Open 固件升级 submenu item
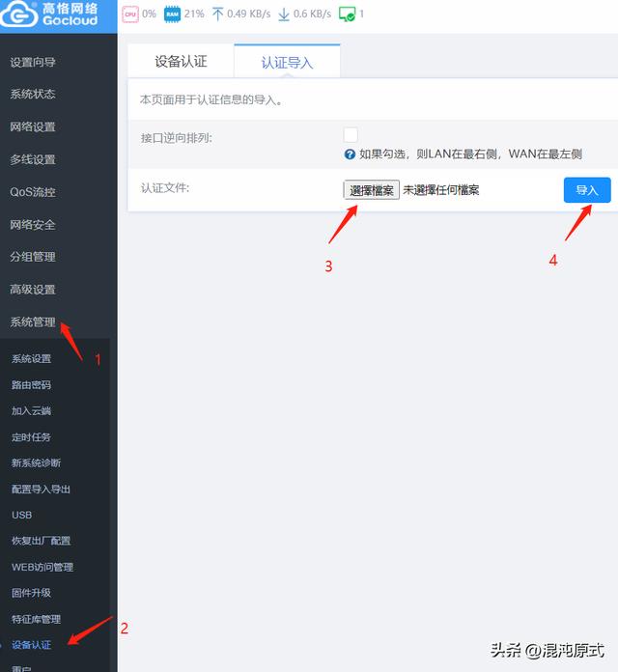This screenshot has height=672, width=618. click(x=31, y=593)
